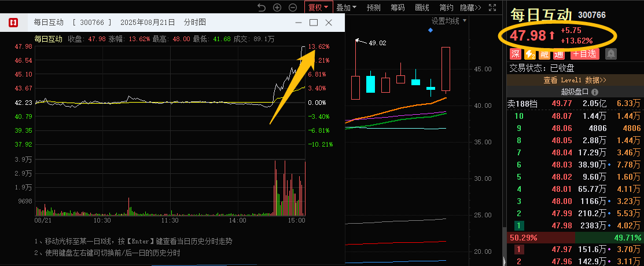Click the undo arrow icon in chart toolbar
Viewport: 644px width, 266px height.
click(x=262, y=8)
